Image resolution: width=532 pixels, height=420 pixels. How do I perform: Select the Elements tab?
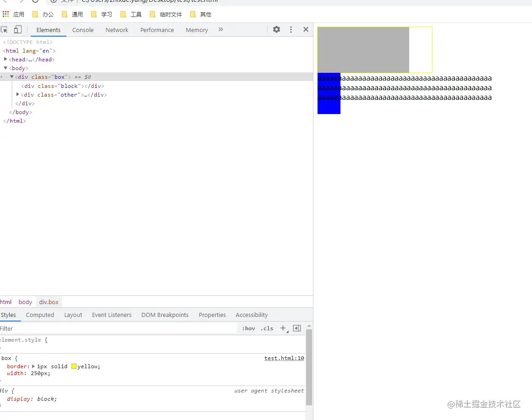pos(49,30)
